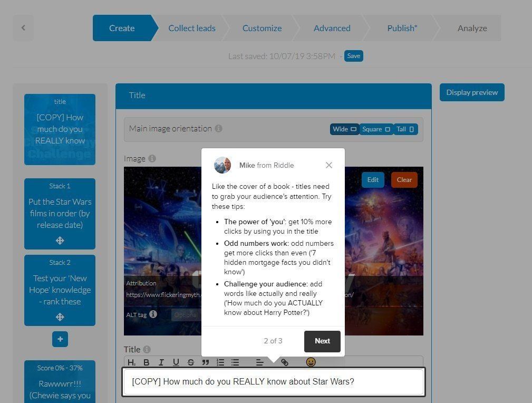This screenshot has width=532, height=403.
Task: Choose Wide image orientation
Action: coord(344,129)
